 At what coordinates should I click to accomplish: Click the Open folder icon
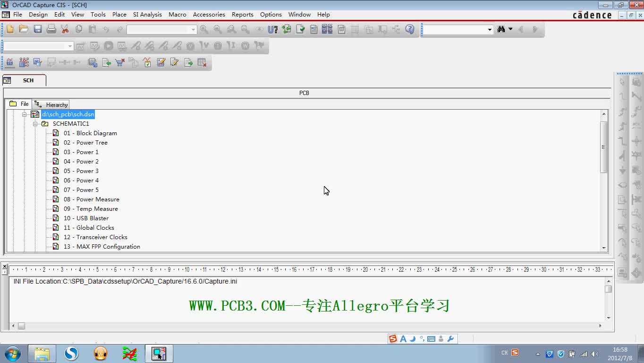point(24,29)
